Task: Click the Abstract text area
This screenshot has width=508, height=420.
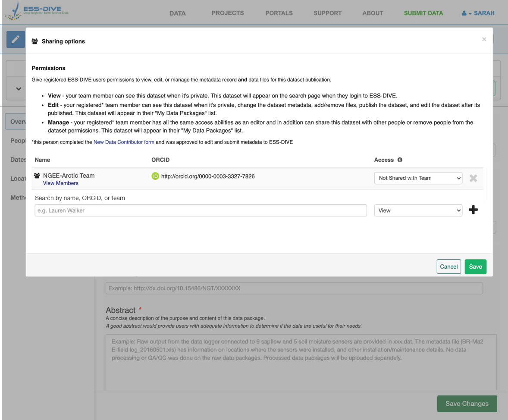Action: 301,362
